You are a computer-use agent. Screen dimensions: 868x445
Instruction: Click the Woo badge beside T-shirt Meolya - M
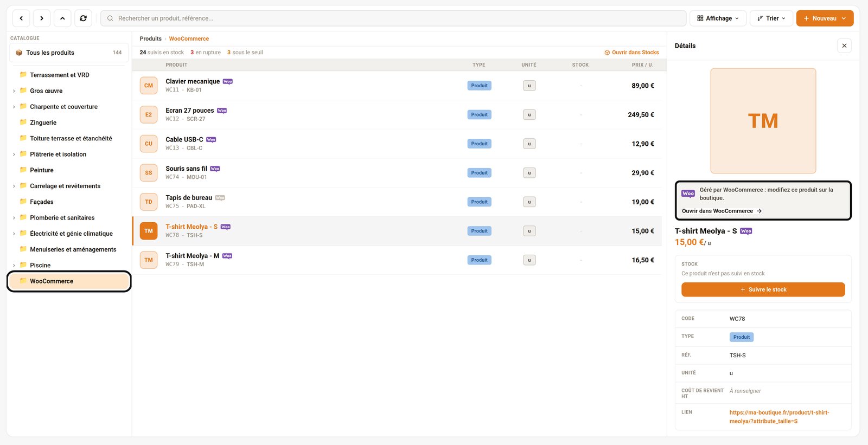[227, 256]
